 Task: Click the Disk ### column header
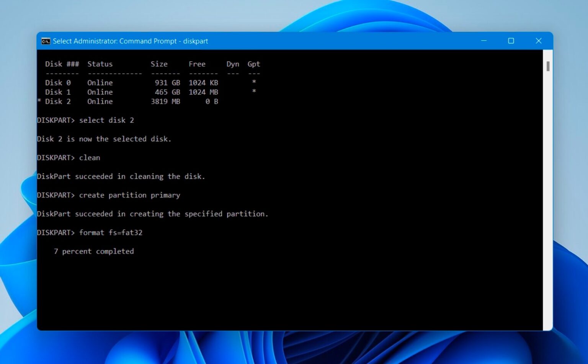coord(62,64)
